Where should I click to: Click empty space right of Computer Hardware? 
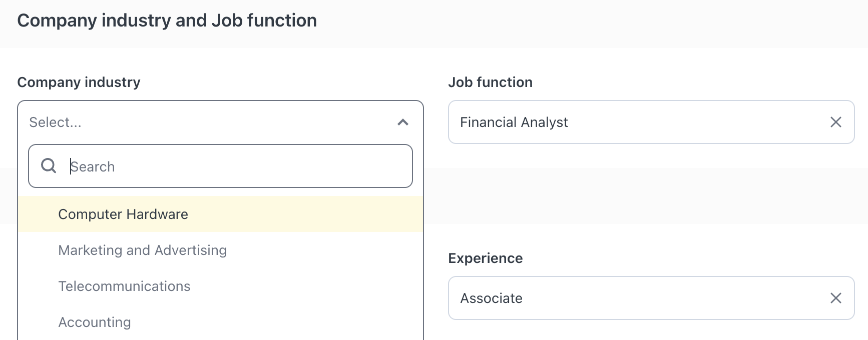click(305, 214)
